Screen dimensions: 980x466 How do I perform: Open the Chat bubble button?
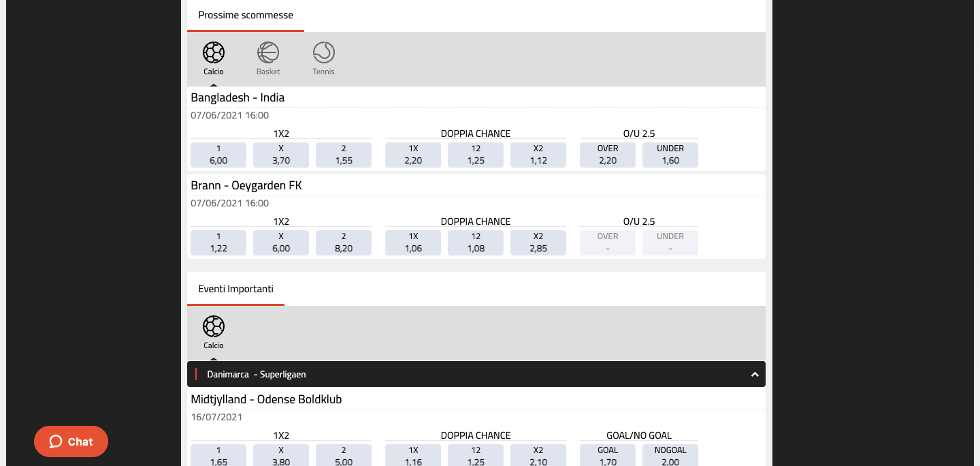pyautogui.click(x=71, y=441)
